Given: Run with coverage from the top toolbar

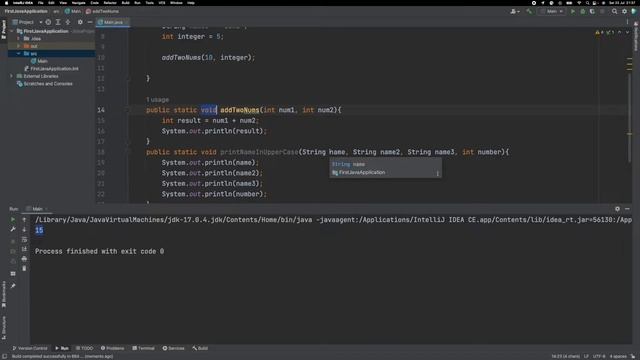Looking at the screenshot, I should pos(592,11).
